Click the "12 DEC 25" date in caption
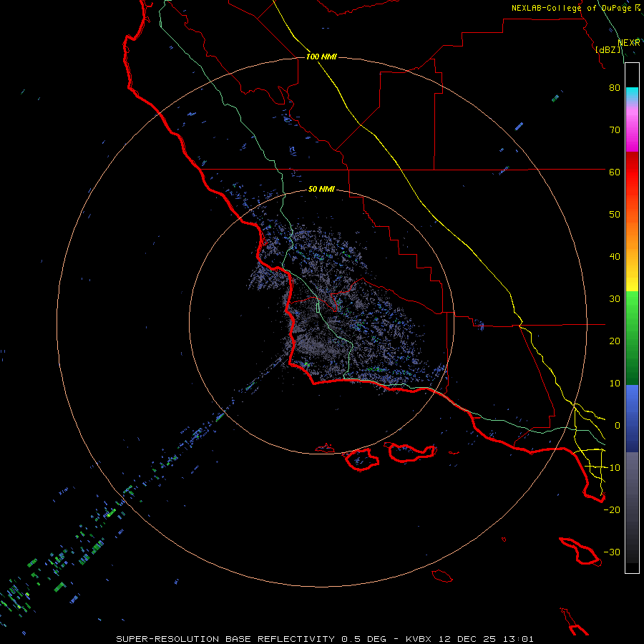Screen dimensions: 644x644 [x=467, y=639]
